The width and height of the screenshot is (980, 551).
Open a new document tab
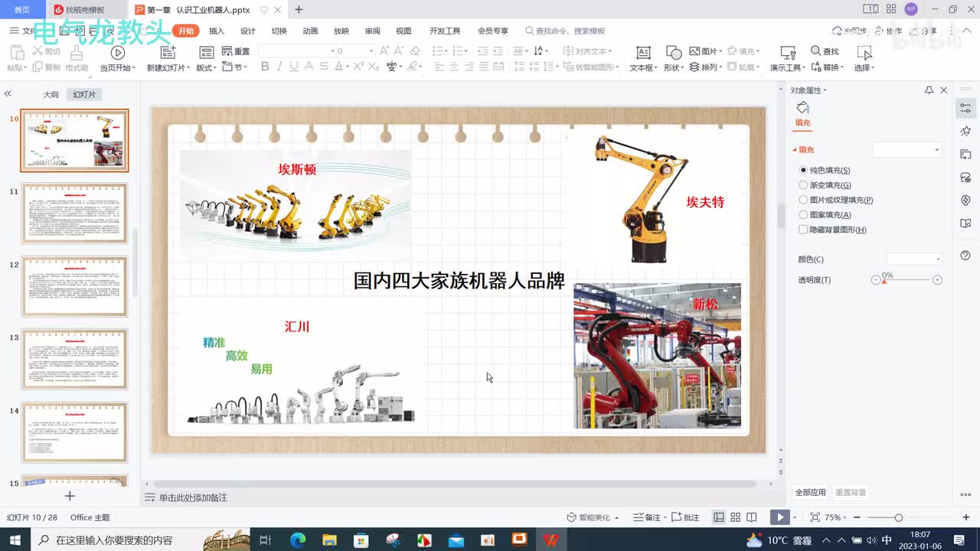click(299, 10)
